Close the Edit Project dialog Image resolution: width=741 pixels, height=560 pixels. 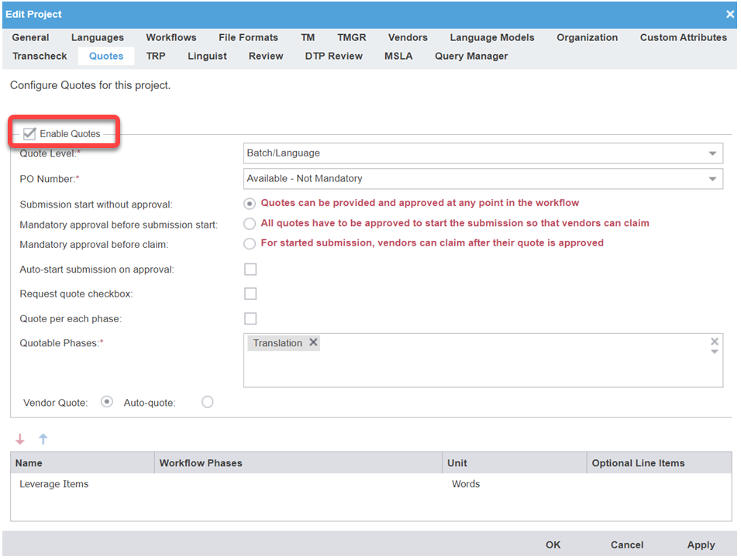point(729,14)
